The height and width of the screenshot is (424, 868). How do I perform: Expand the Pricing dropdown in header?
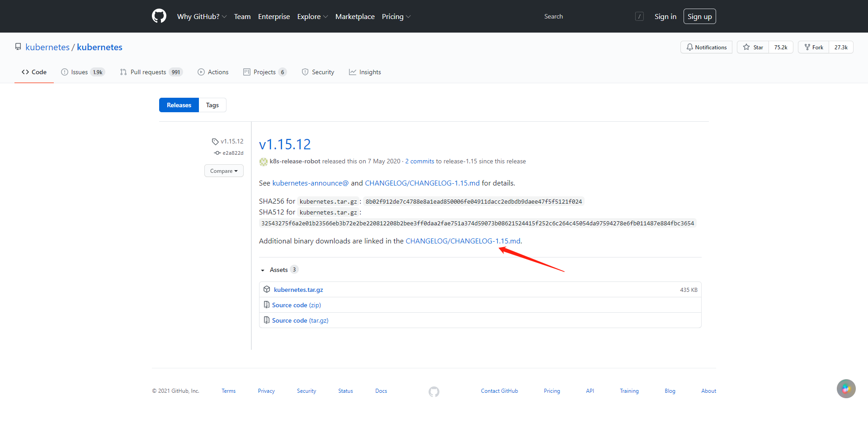[396, 16]
